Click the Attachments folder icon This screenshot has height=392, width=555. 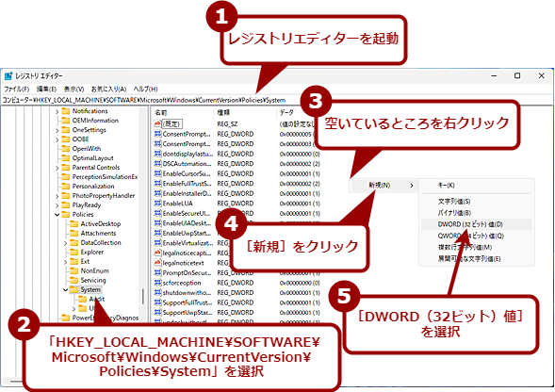tap(74, 234)
